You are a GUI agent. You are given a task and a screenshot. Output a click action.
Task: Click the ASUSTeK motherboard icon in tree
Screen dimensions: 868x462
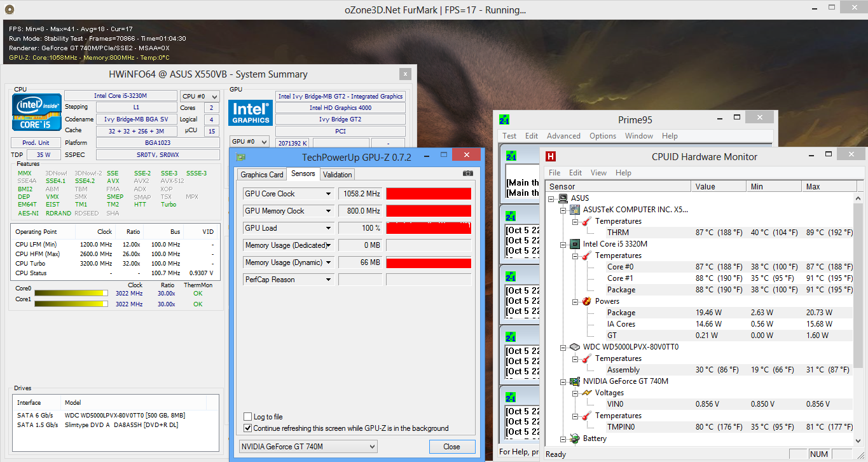(x=575, y=210)
